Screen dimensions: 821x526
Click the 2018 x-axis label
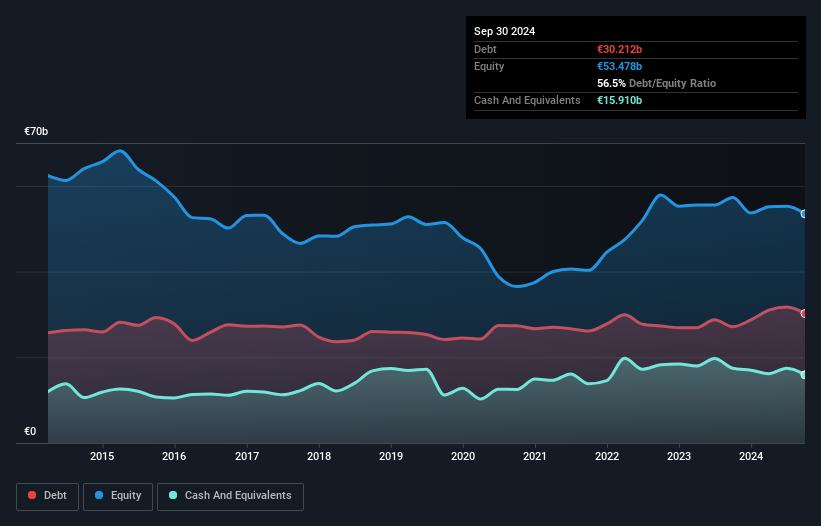[x=319, y=456]
